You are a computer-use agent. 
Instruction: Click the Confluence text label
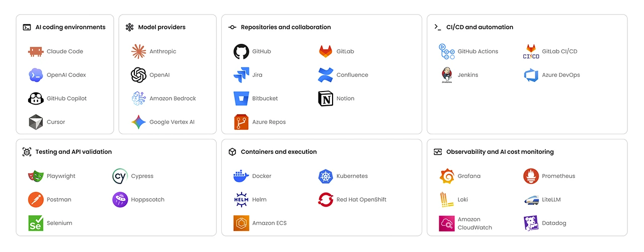(352, 75)
